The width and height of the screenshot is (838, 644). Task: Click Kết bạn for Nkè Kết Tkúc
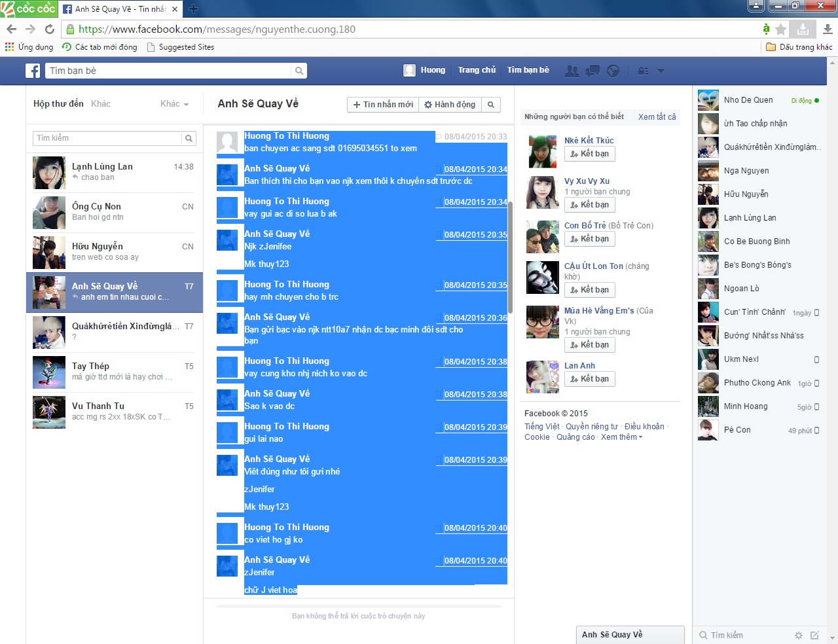click(590, 154)
